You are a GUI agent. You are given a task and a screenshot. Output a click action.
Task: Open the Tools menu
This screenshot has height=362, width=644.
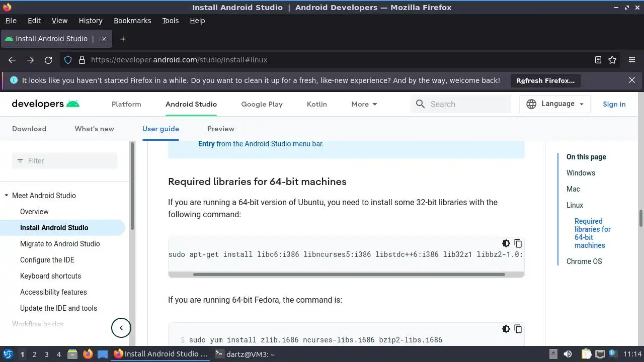170,21
